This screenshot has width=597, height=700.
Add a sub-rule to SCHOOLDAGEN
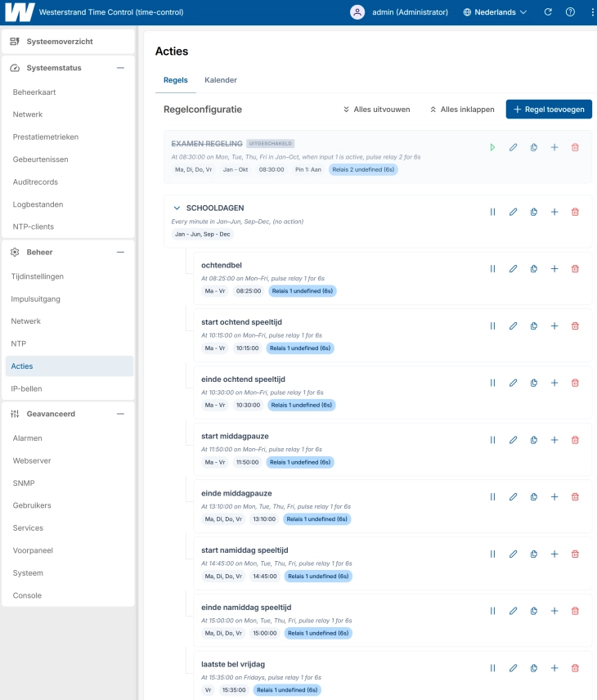(554, 212)
